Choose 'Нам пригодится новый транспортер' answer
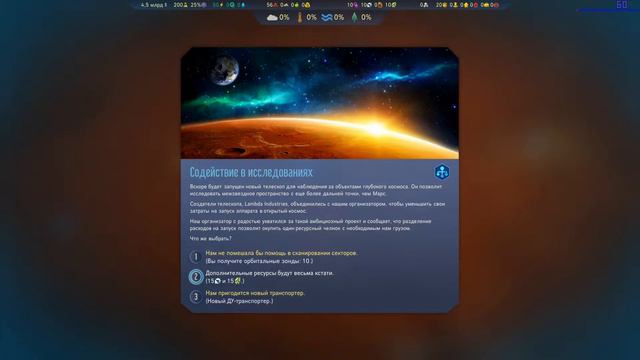 coord(255,293)
